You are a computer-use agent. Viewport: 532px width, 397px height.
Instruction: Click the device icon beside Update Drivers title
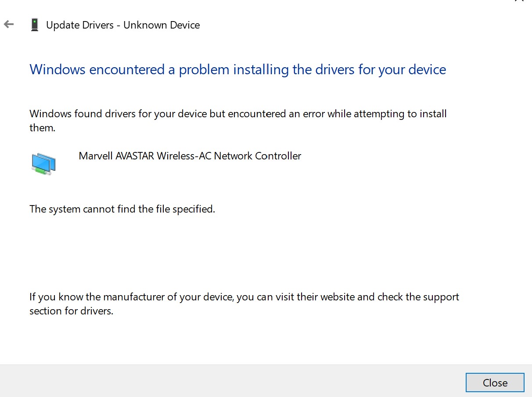pos(34,25)
